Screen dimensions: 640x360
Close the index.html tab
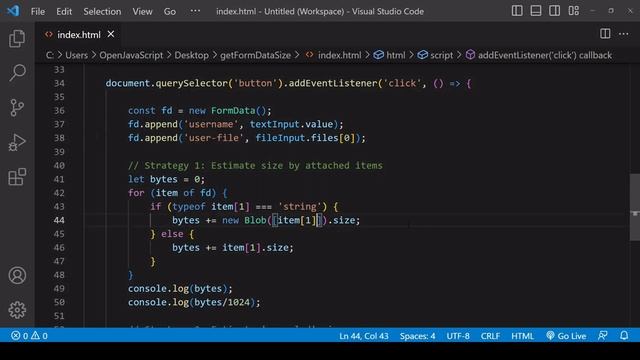pos(111,34)
